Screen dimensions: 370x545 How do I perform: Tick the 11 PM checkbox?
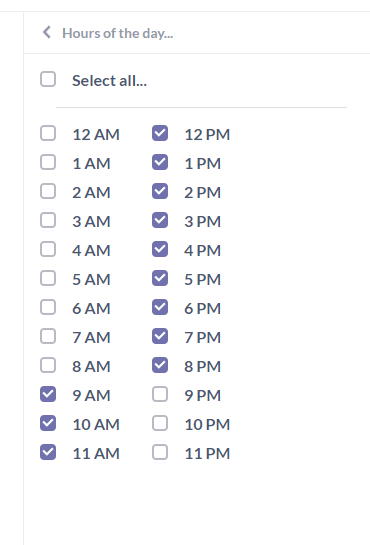(x=160, y=453)
